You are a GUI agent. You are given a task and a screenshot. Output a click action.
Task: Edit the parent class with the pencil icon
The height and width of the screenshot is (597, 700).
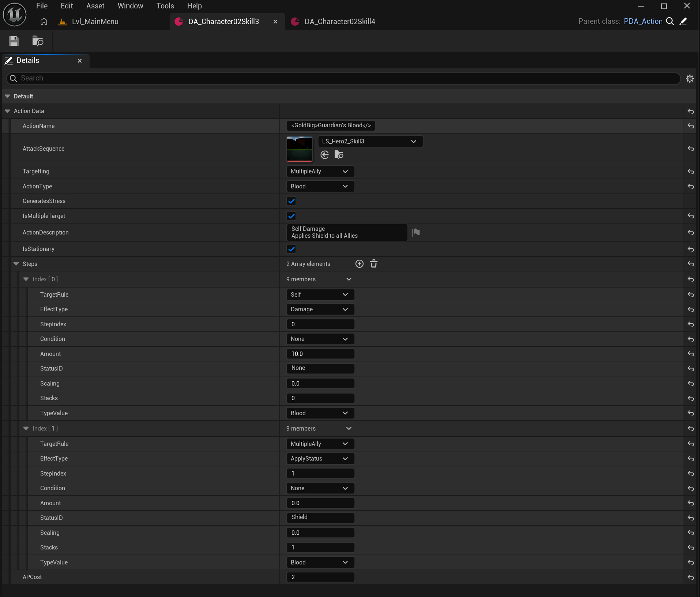tap(683, 21)
